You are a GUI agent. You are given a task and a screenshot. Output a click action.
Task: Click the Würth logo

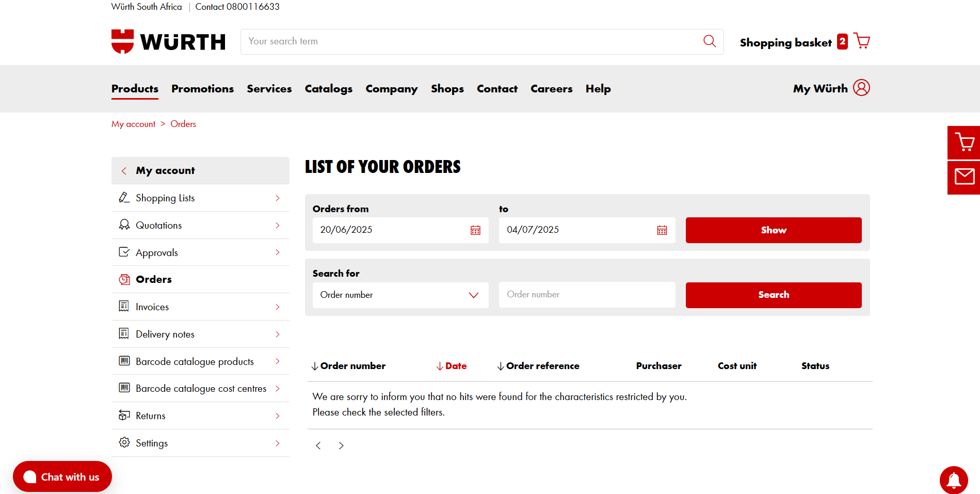168,42
